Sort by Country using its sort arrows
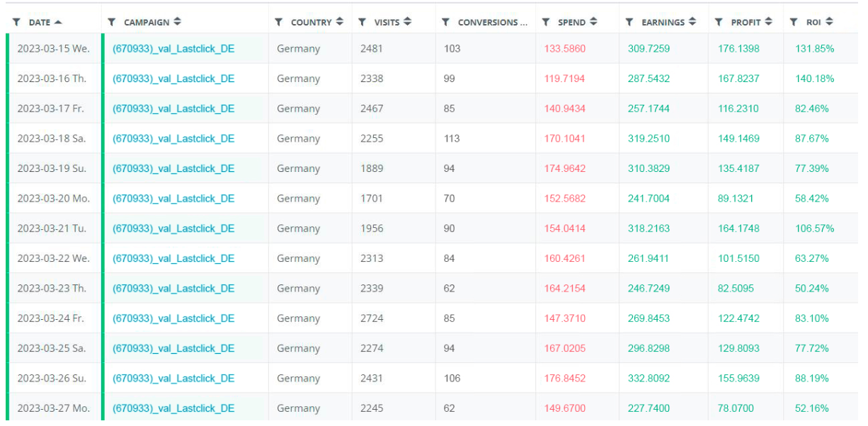Viewport: 868px width, 426px height. [340, 22]
